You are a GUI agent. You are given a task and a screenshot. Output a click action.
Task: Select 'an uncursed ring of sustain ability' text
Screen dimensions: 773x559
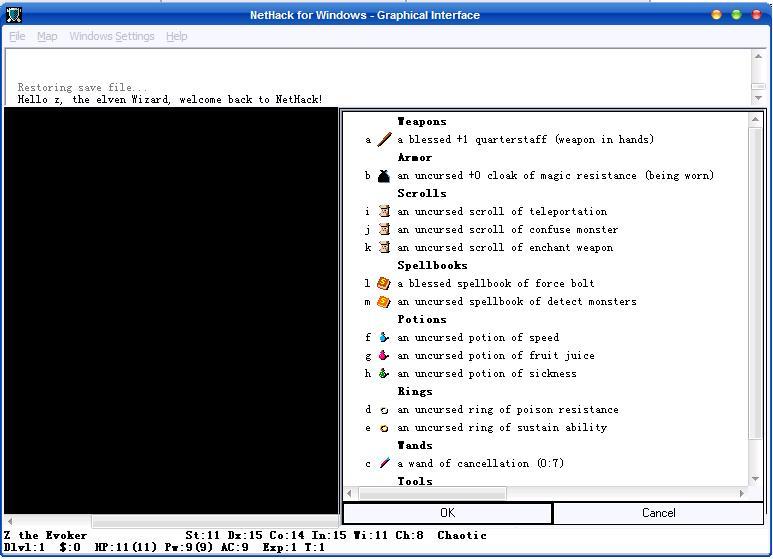click(502, 427)
